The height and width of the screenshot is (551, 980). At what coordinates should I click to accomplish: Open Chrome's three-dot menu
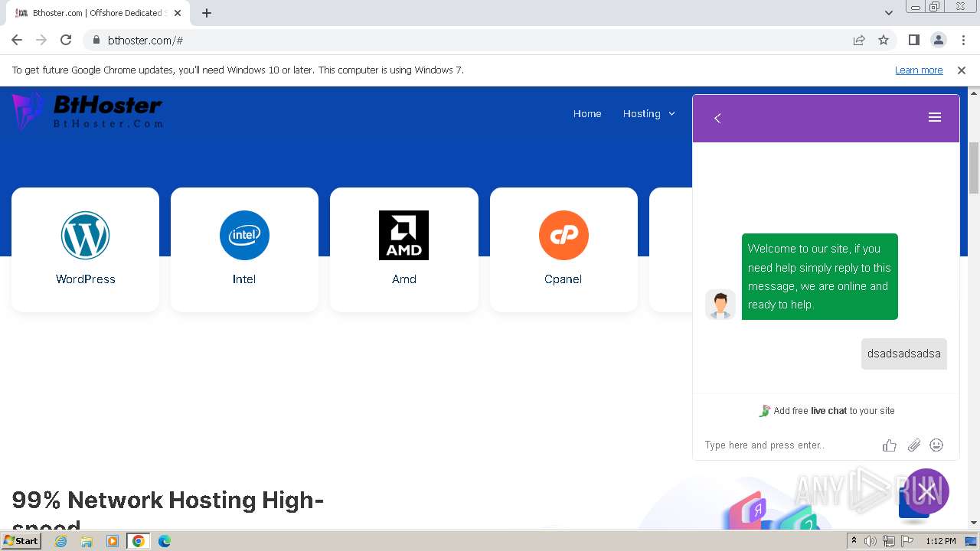pos(963,40)
